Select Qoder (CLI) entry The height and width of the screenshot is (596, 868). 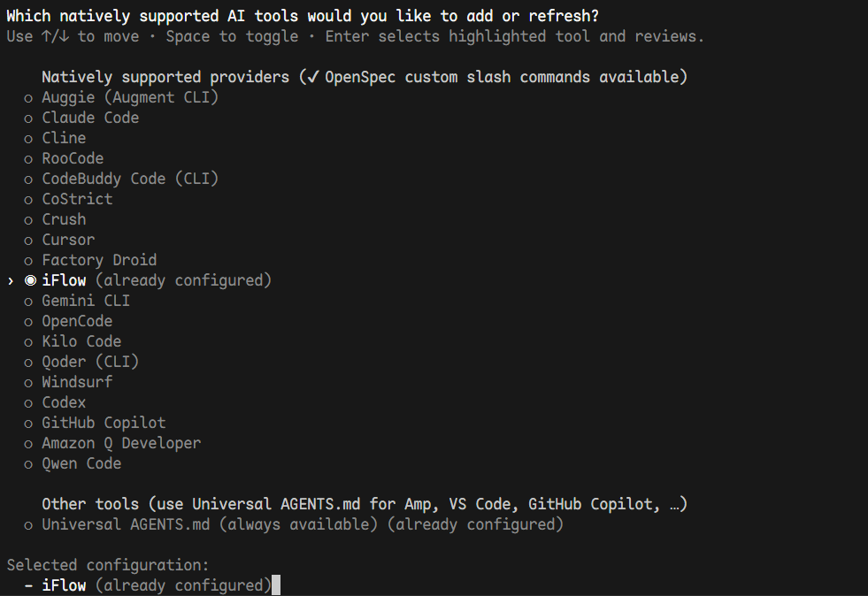click(x=90, y=362)
